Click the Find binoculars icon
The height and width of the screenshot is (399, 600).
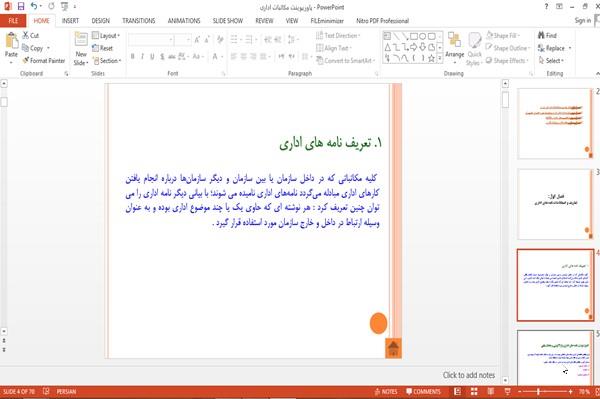tap(541, 35)
